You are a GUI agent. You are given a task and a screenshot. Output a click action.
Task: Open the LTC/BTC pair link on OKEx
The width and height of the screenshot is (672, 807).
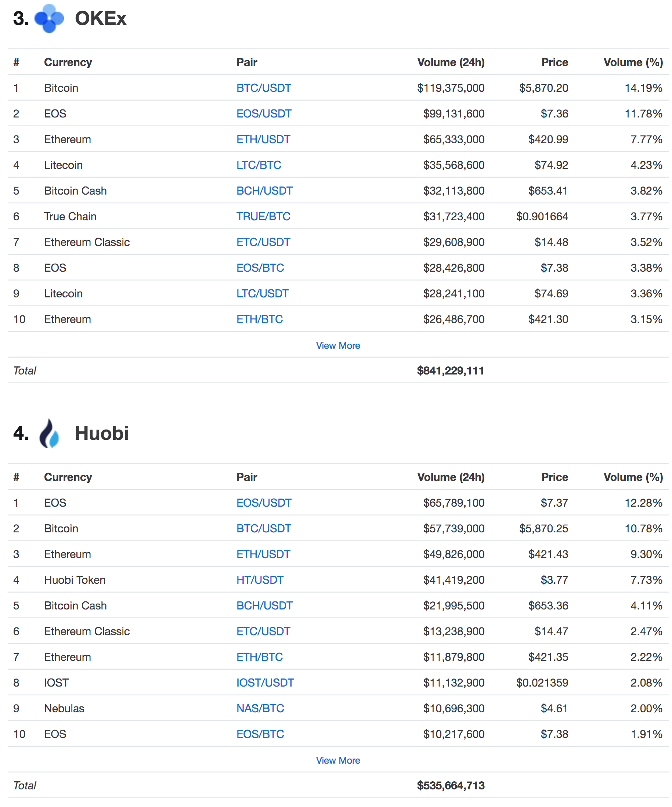pos(259,165)
